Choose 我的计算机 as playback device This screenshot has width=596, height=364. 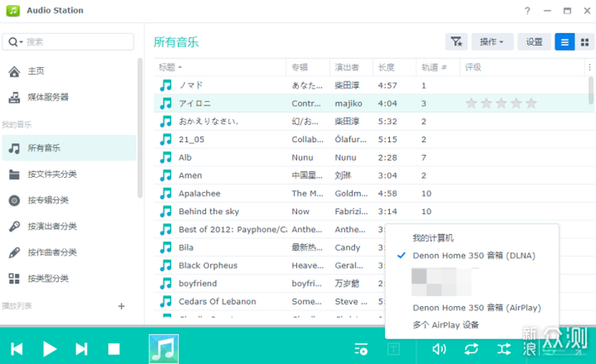[x=433, y=237]
